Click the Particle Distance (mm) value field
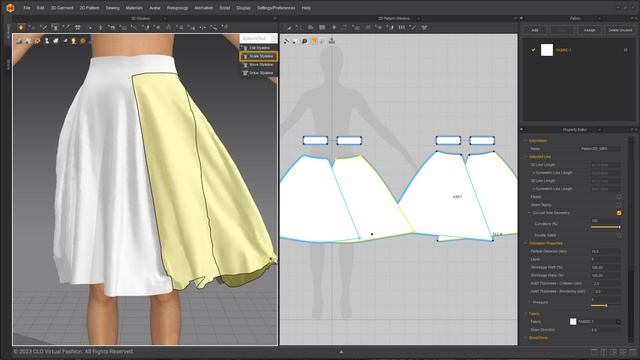Image resolution: width=640 pixels, height=360 pixels. tap(606, 251)
